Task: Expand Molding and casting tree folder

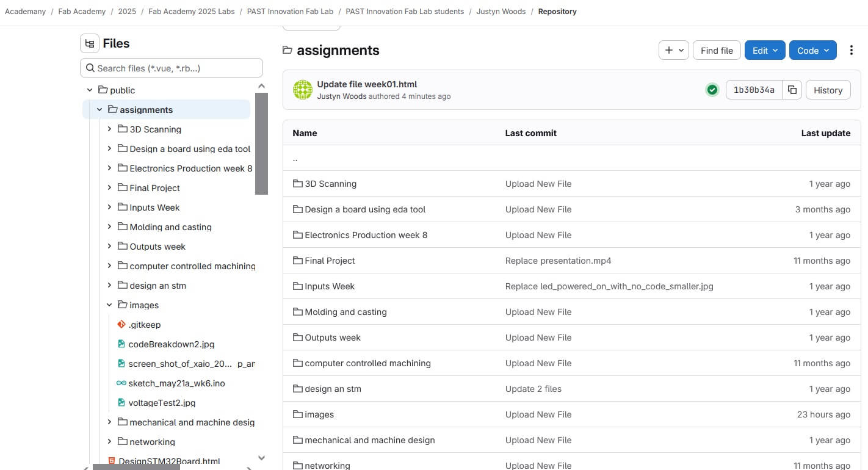Action: pos(109,226)
